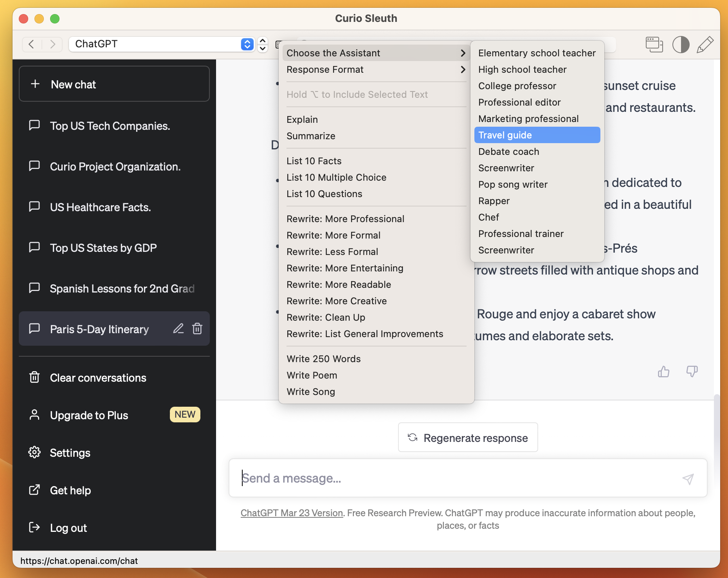The height and width of the screenshot is (578, 728).
Task: Choose List 10 Facts
Action: click(376, 161)
